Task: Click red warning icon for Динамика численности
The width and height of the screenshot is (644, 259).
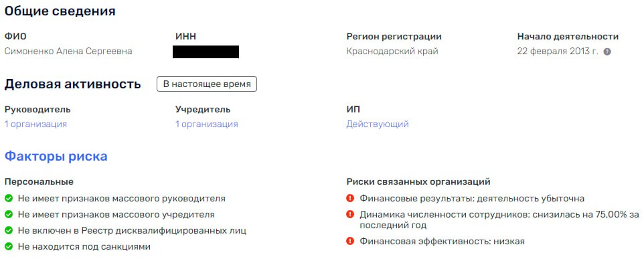Action: click(350, 214)
